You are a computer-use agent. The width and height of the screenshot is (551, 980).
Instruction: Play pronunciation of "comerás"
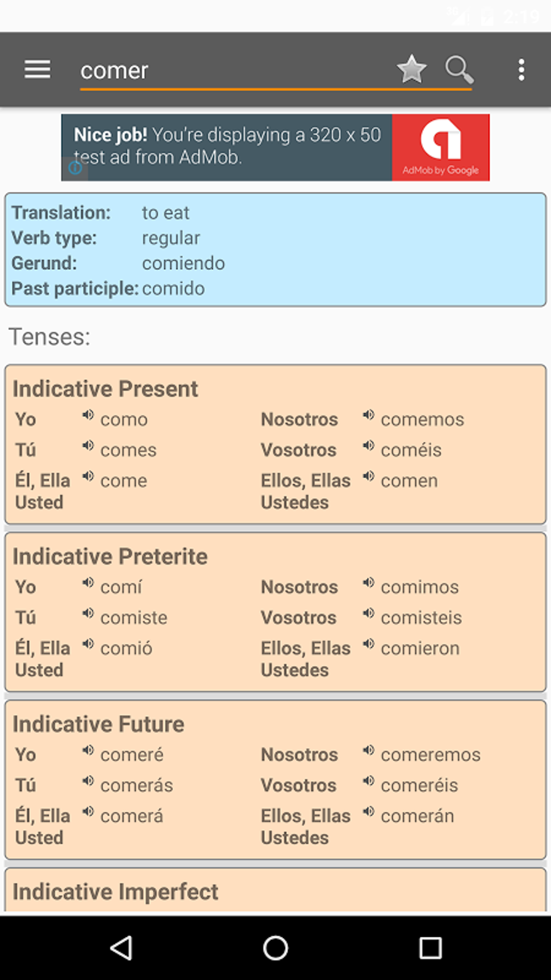point(88,781)
